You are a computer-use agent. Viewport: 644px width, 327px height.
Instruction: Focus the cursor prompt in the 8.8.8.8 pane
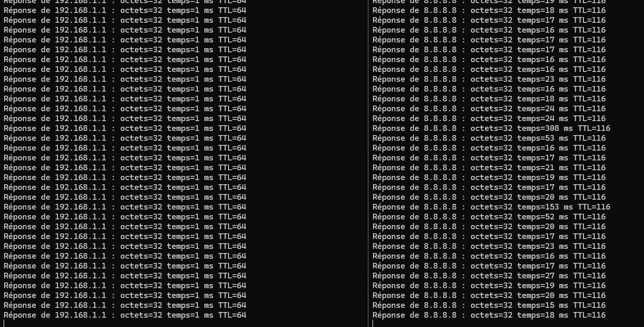(x=373, y=324)
